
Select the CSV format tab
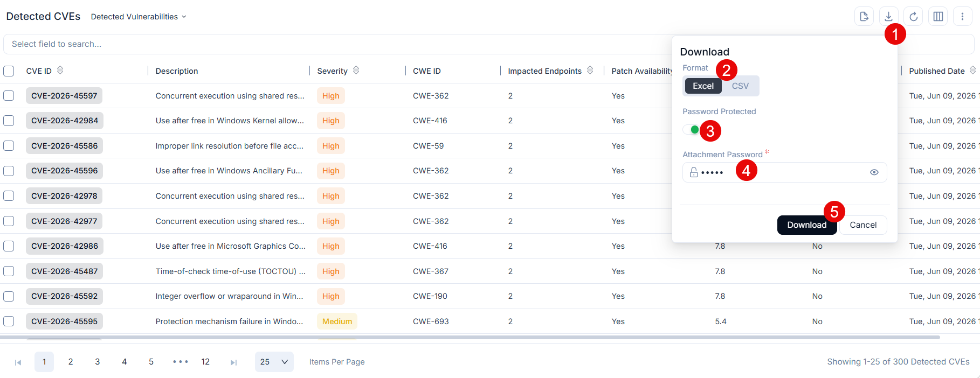pyautogui.click(x=740, y=86)
